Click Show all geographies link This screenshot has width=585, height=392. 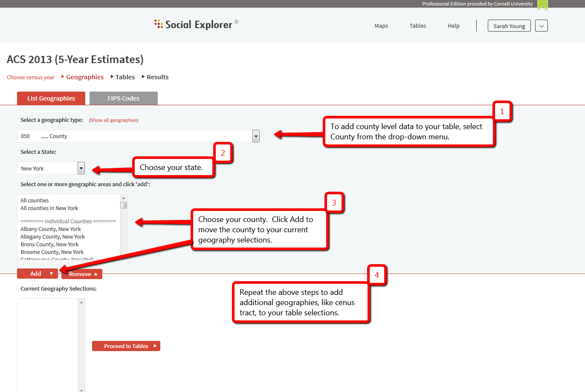point(114,120)
